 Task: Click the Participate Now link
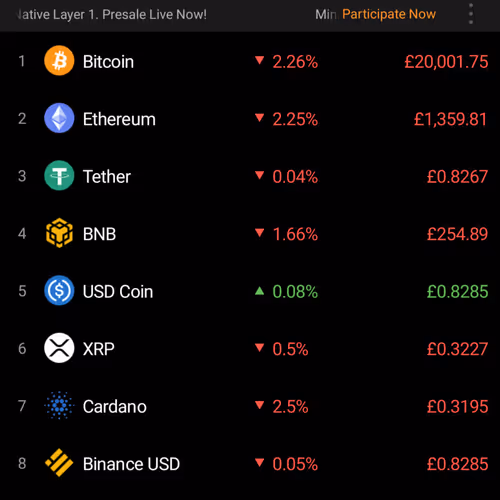[389, 14]
